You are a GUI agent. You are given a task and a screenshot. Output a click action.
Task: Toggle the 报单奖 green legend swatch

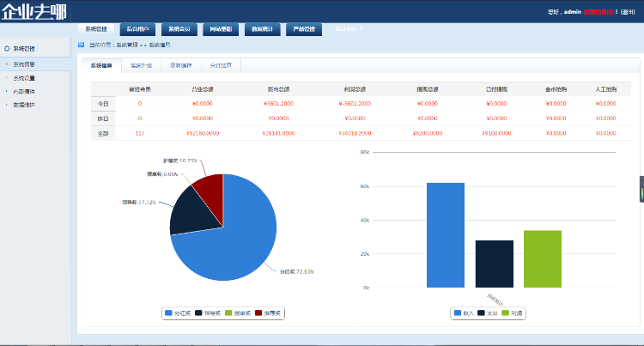[x=228, y=313]
